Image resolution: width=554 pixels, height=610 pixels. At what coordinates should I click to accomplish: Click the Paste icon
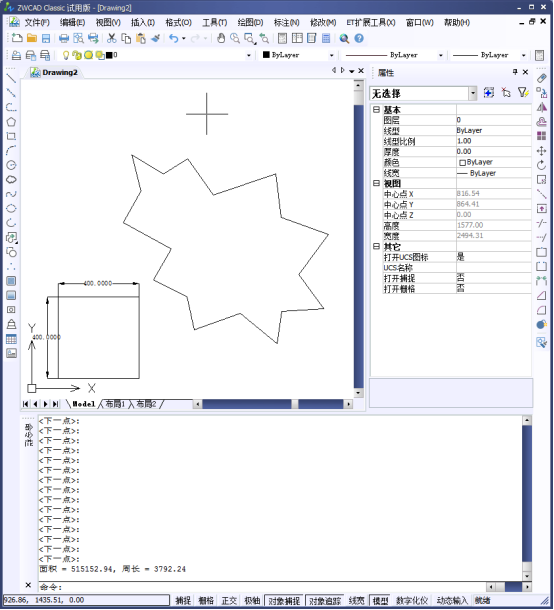click(x=140, y=38)
